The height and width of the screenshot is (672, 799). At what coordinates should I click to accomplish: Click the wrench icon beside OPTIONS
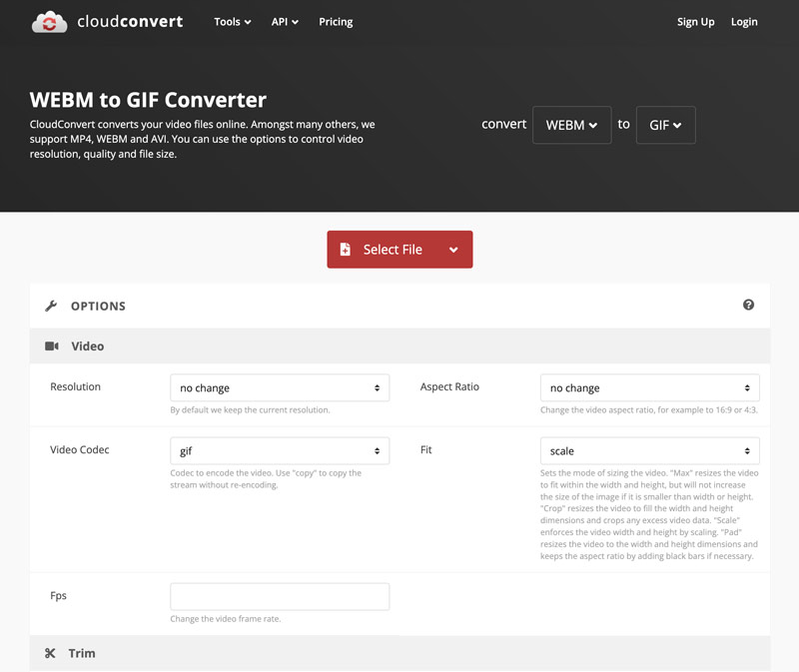click(x=51, y=306)
